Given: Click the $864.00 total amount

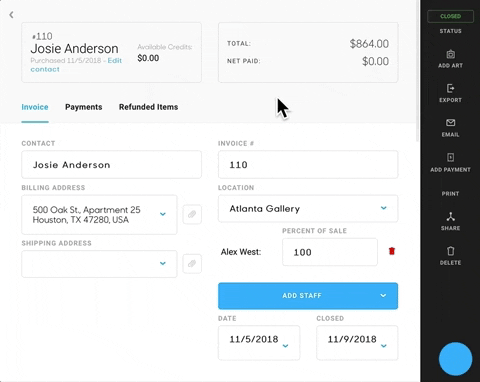Looking at the screenshot, I should pyautogui.click(x=369, y=44).
